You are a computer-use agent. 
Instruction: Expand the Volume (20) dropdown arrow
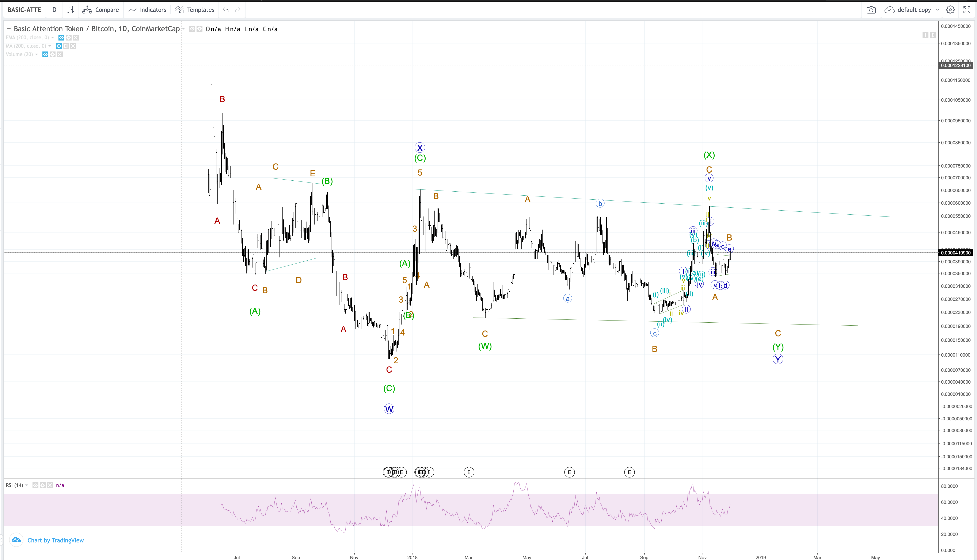pyautogui.click(x=37, y=55)
